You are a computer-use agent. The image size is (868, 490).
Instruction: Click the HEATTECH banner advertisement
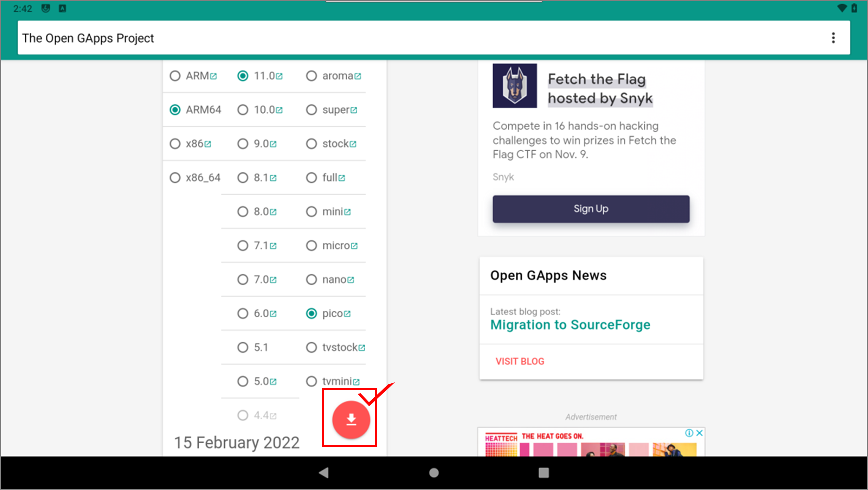(x=591, y=443)
